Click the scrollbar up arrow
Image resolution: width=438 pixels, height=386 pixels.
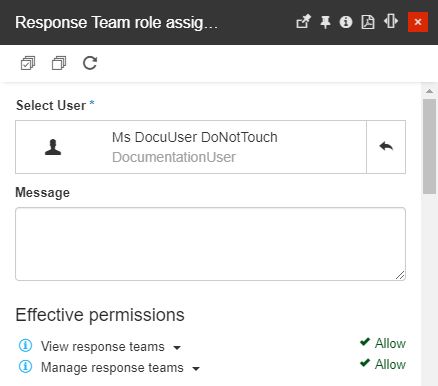429,91
